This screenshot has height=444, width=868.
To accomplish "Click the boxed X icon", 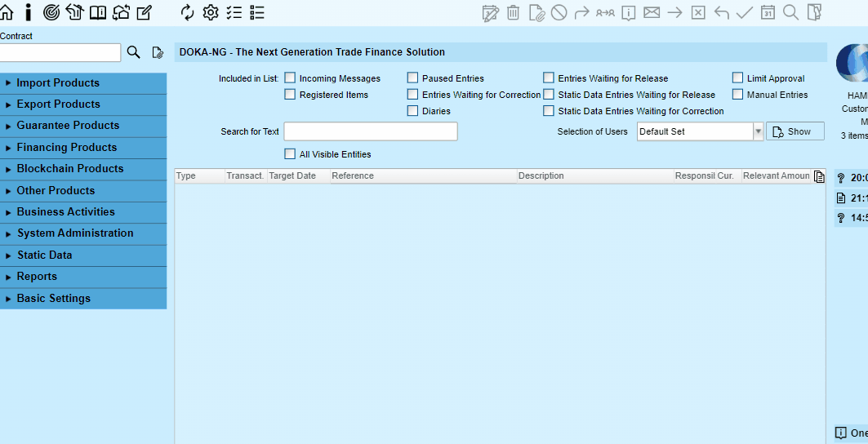I will tap(698, 12).
